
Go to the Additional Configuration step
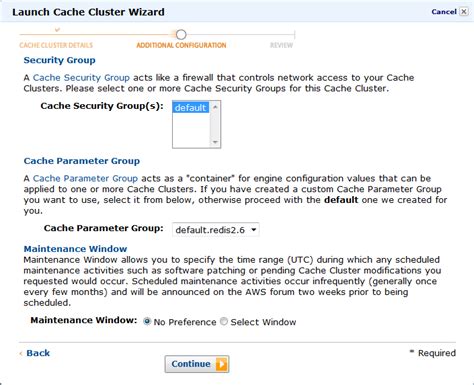tap(181, 45)
